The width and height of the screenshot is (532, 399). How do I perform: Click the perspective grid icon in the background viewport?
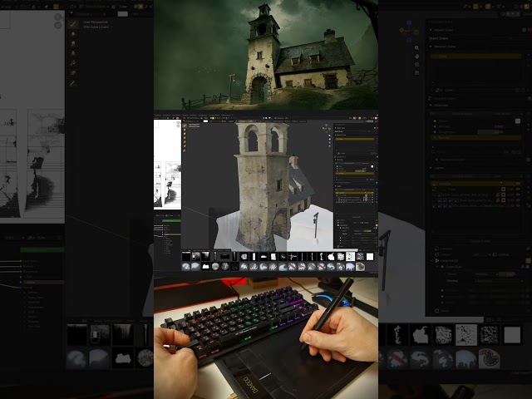416,72
